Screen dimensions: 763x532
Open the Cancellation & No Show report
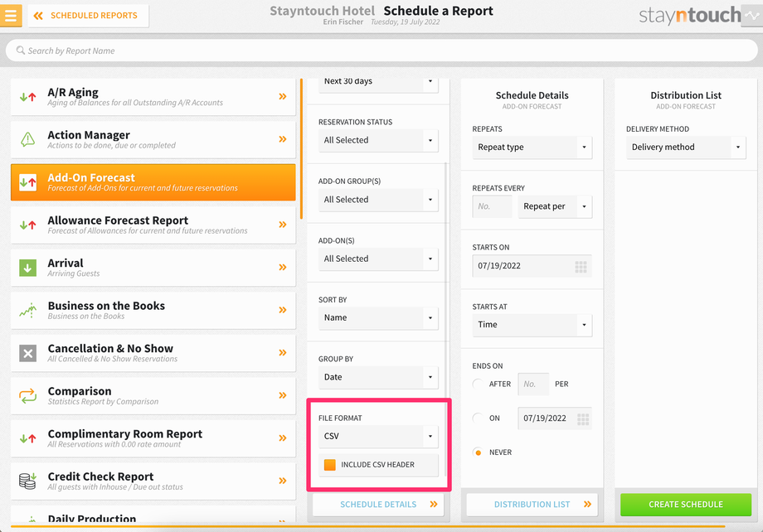pyautogui.click(x=153, y=353)
